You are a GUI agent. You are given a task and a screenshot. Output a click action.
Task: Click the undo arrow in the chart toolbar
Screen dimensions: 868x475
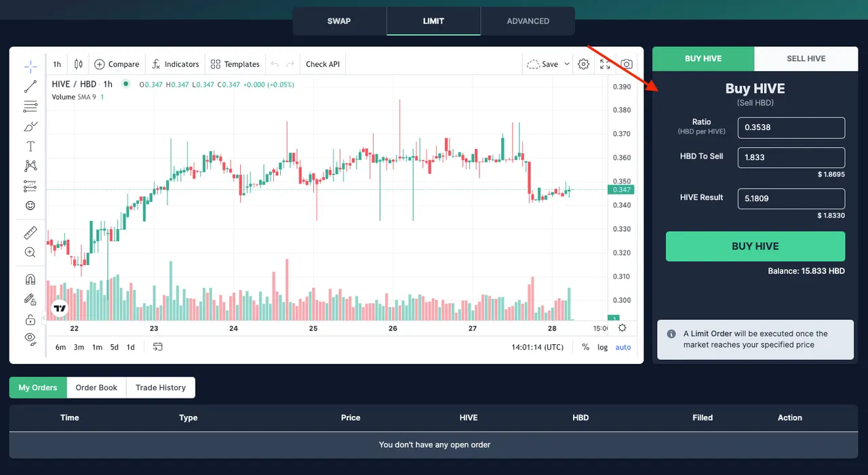tap(275, 64)
